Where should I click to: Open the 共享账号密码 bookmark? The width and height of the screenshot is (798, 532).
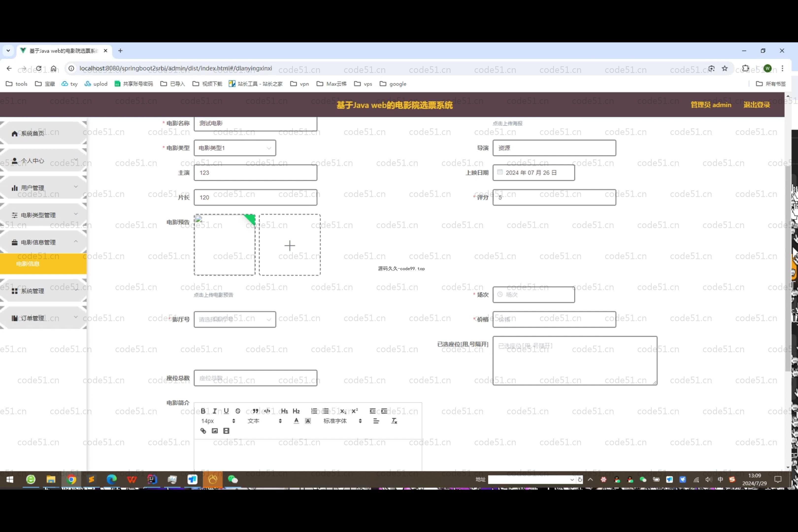point(134,84)
